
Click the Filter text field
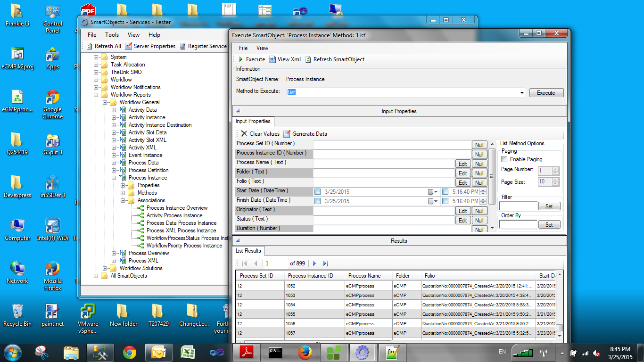coord(518,206)
